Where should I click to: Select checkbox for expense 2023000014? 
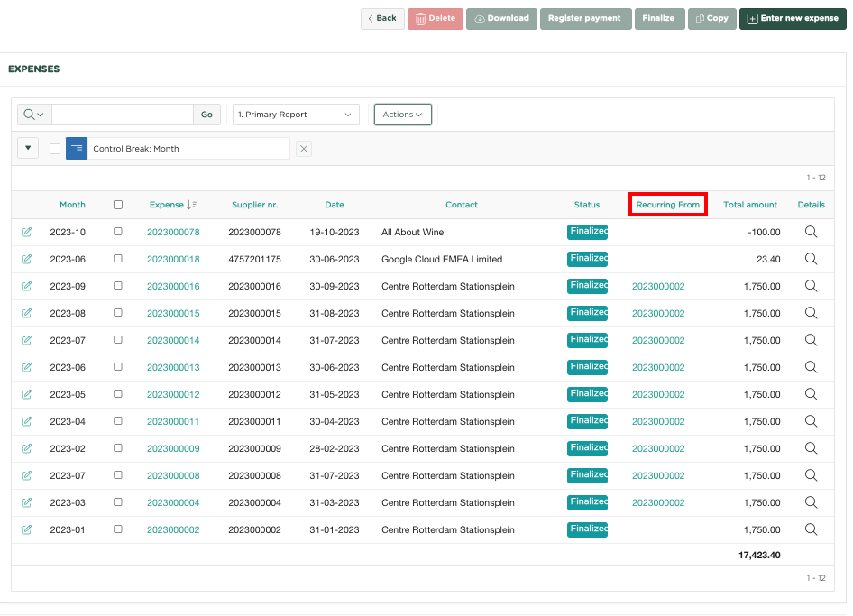[118, 339]
